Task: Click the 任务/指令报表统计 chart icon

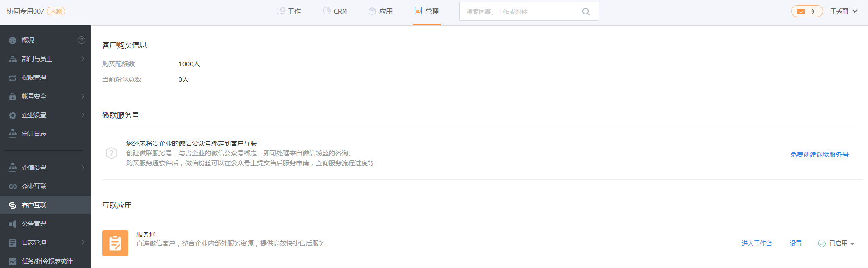Action: coord(13,261)
